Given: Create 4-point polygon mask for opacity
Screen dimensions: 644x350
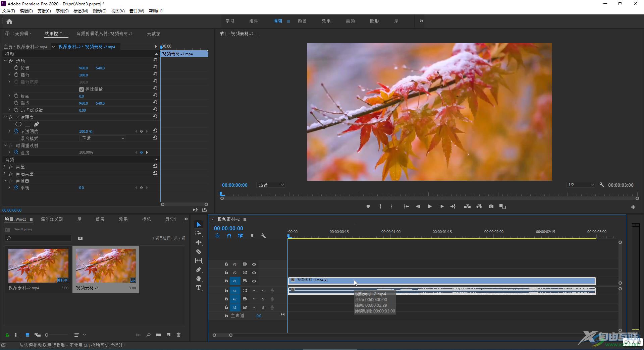Looking at the screenshot, I should tap(28, 124).
